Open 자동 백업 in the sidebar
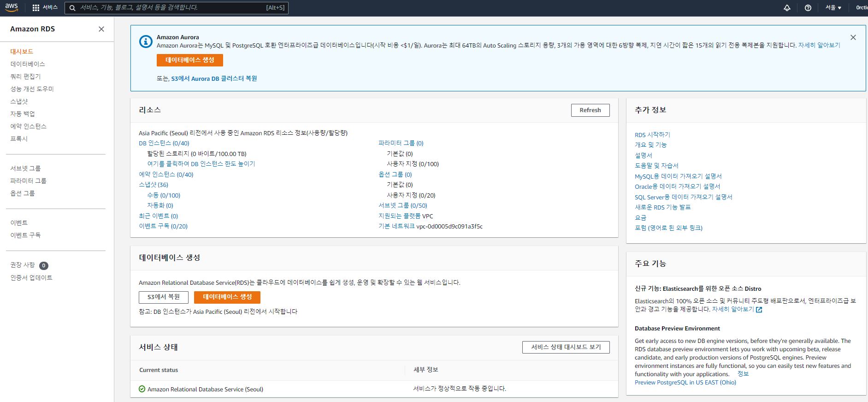Viewport: 868px width, 402px height. pos(22,114)
